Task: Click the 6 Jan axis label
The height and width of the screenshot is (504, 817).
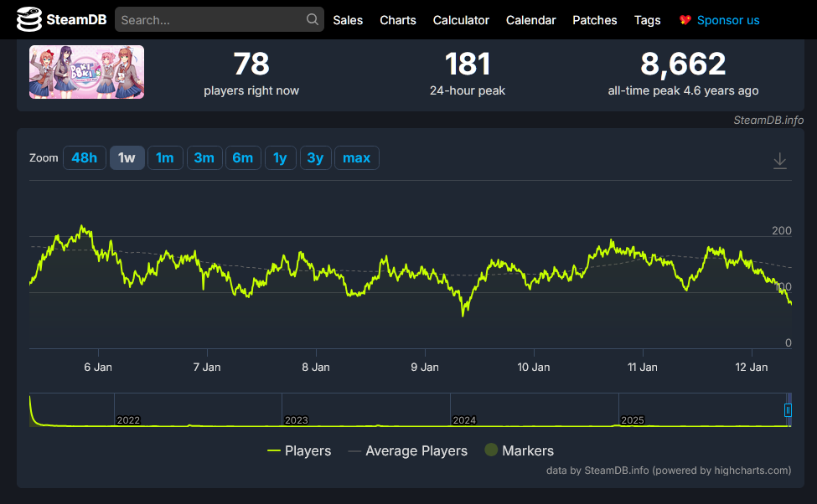Action: [98, 367]
